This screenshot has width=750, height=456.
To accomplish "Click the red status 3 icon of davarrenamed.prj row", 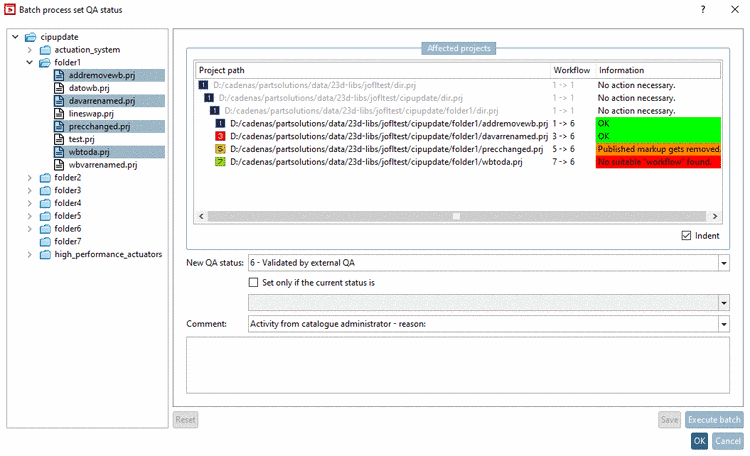I will (x=220, y=136).
